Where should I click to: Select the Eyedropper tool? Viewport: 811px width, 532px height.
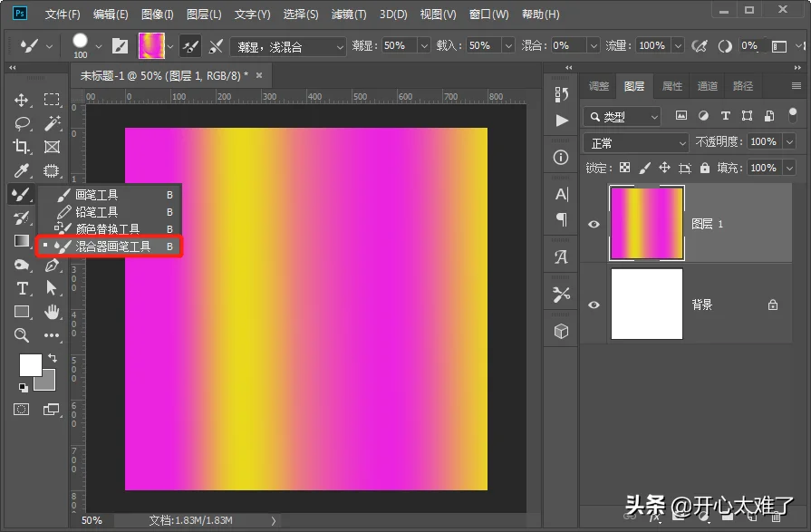click(21, 170)
